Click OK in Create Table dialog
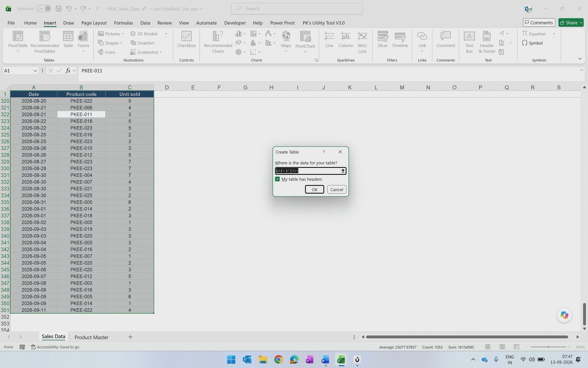This screenshot has width=588, height=368. (315, 190)
